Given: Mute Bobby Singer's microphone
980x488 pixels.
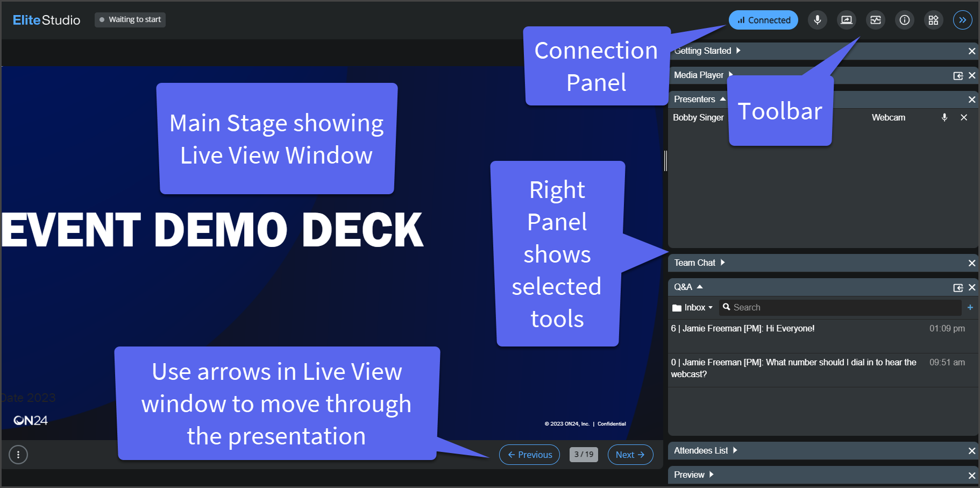Looking at the screenshot, I should coord(945,117).
